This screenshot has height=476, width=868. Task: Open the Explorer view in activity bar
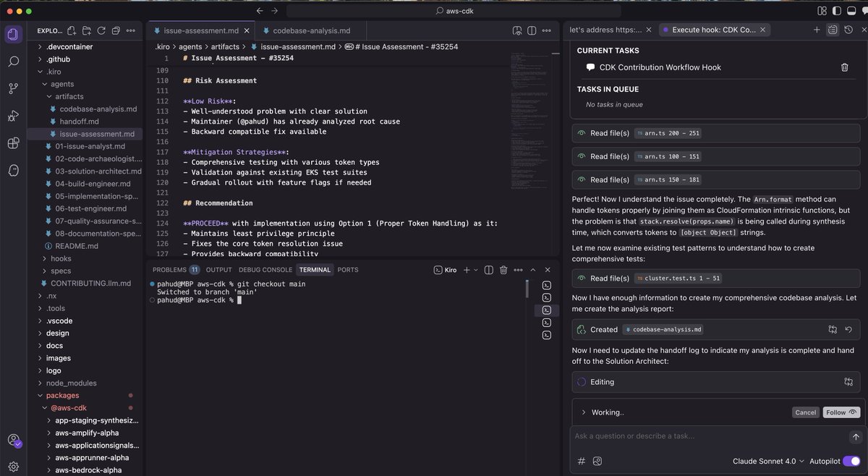coord(12,35)
